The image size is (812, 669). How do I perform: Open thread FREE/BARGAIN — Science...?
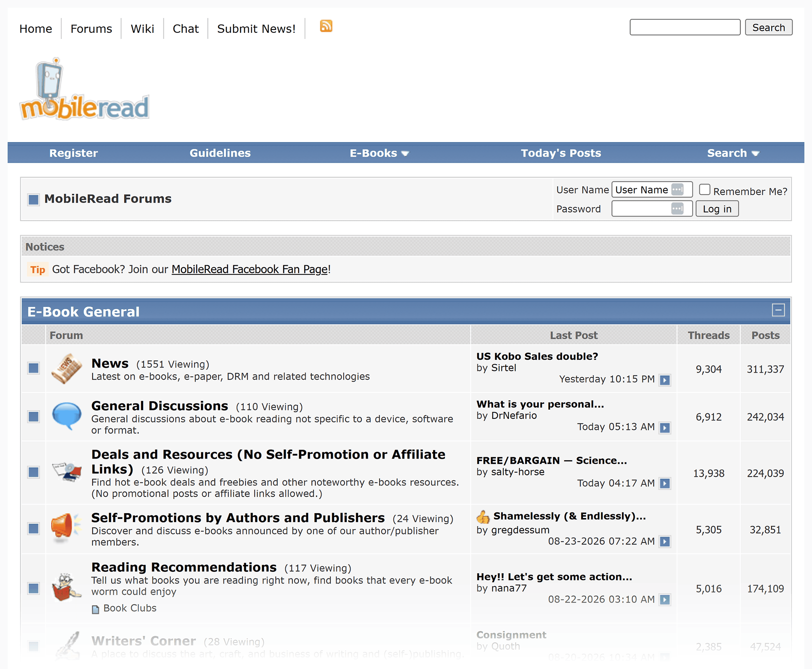[x=552, y=460]
